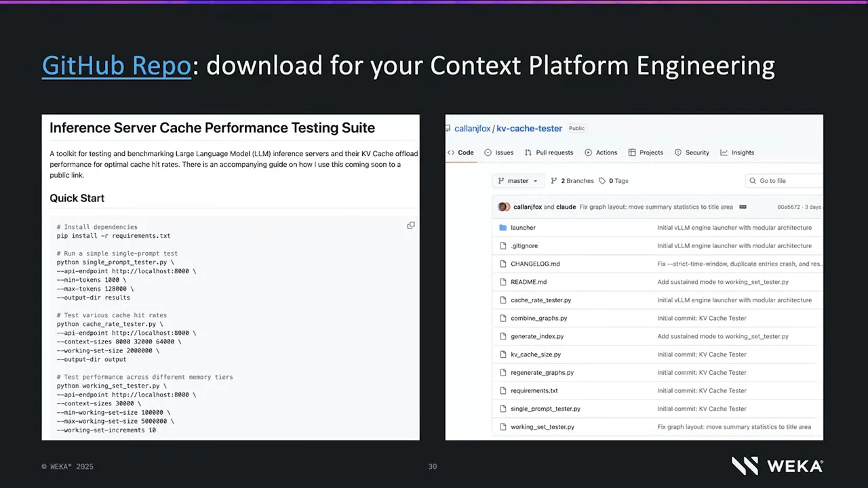Open the generate_index.py file

(537, 336)
